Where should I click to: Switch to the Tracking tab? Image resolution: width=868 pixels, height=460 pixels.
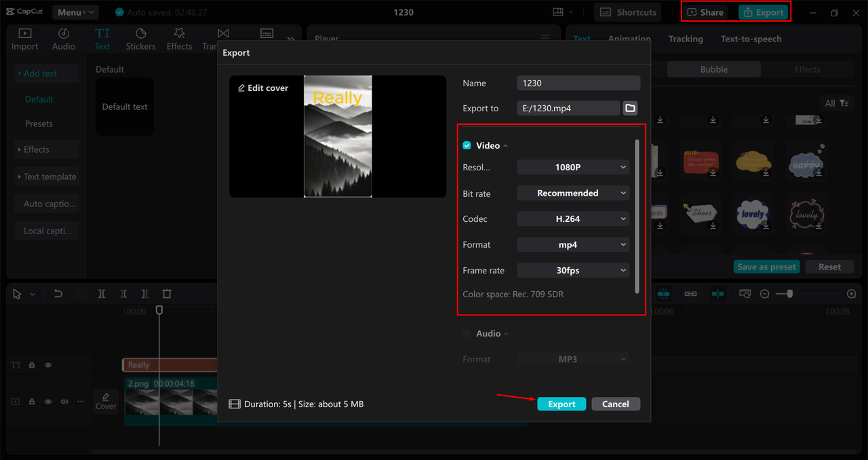pyautogui.click(x=686, y=39)
